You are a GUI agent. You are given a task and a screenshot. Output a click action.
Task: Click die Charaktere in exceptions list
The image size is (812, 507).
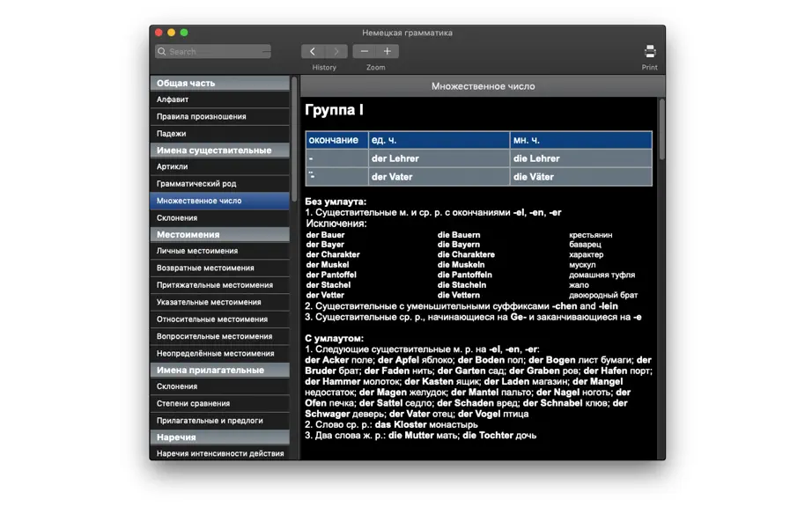pyautogui.click(x=466, y=254)
